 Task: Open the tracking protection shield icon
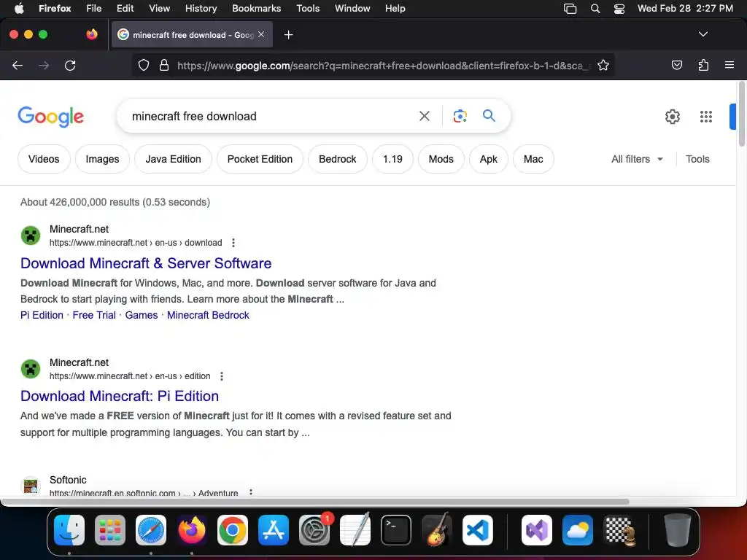[x=144, y=65]
